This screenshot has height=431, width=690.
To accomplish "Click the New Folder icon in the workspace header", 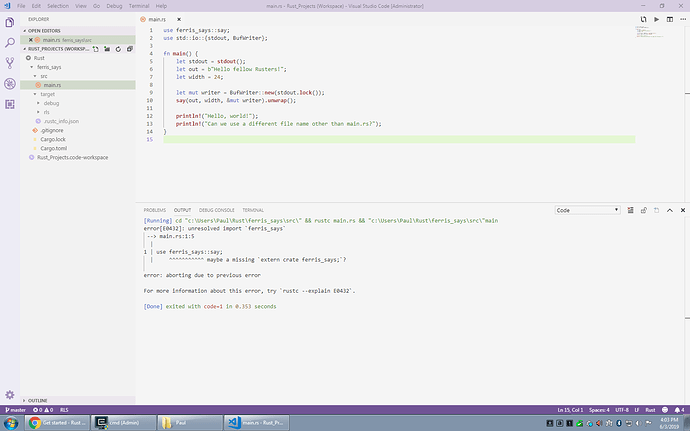I will click(107, 49).
